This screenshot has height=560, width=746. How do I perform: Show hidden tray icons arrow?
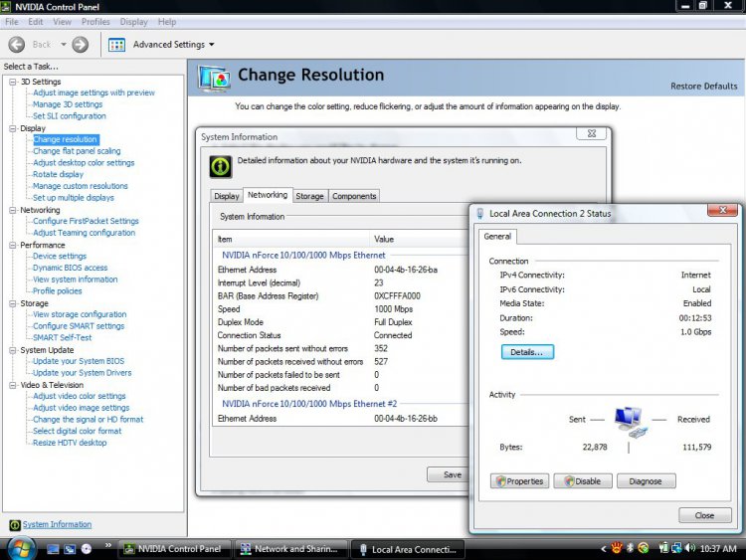point(604,549)
